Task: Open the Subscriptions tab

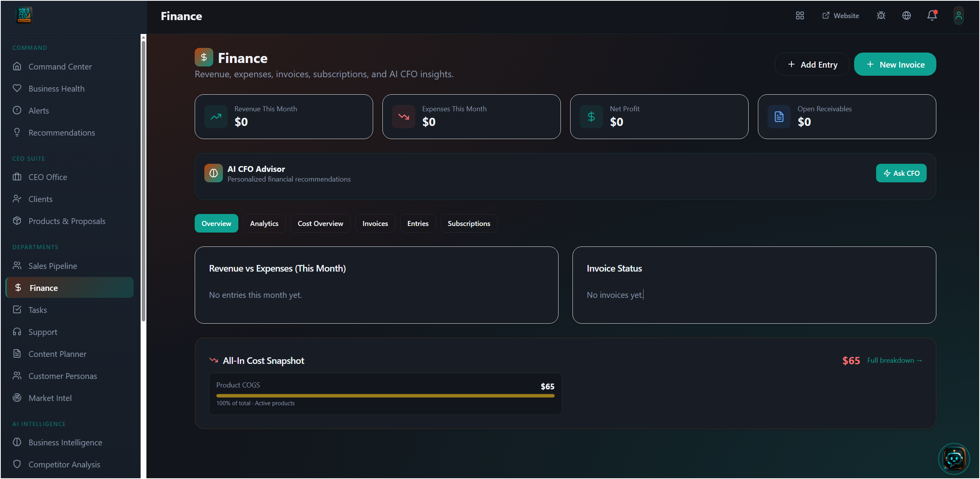Action: coord(469,224)
